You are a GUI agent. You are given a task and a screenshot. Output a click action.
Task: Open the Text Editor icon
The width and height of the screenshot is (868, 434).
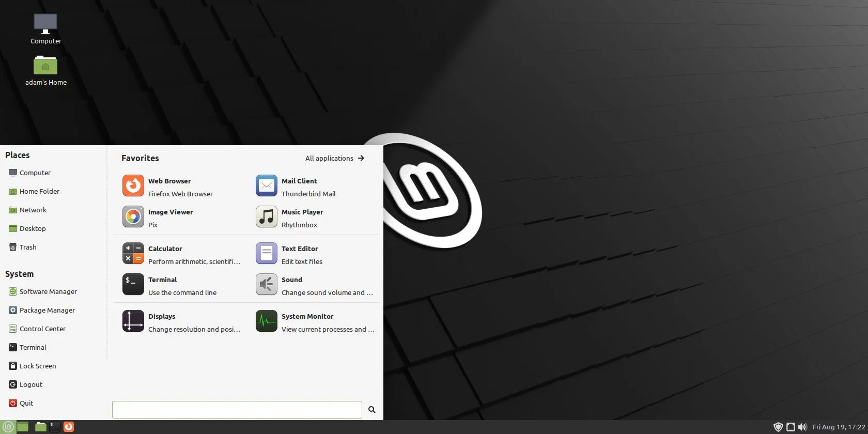pyautogui.click(x=267, y=254)
